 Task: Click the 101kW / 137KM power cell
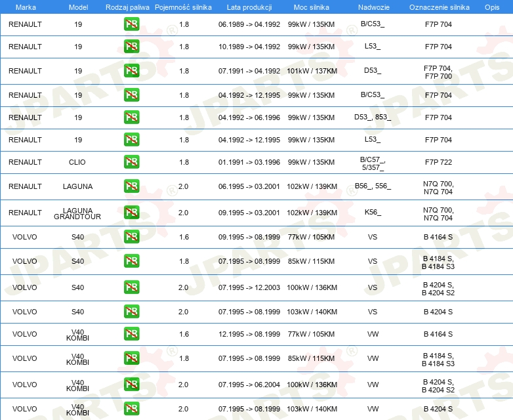pyautogui.click(x=312, y=71)
